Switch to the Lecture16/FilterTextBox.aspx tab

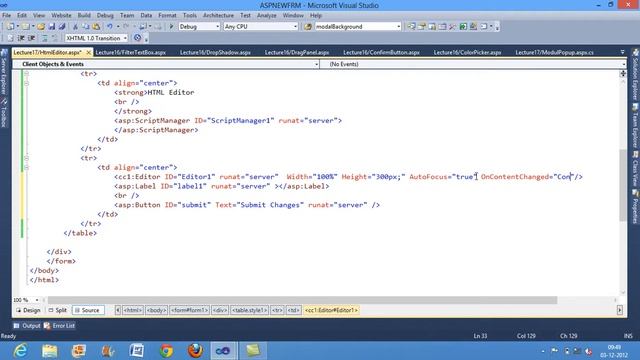click(131, 52)
